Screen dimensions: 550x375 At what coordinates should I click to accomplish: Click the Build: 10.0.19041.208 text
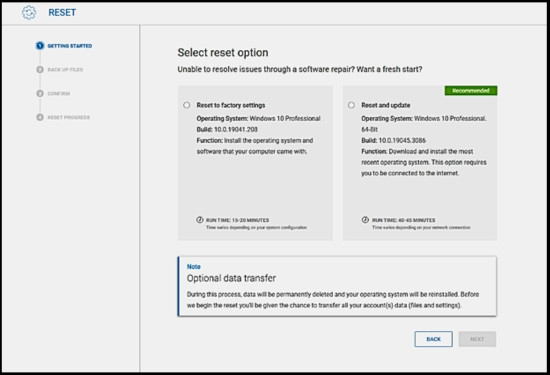tap(227, 129)
